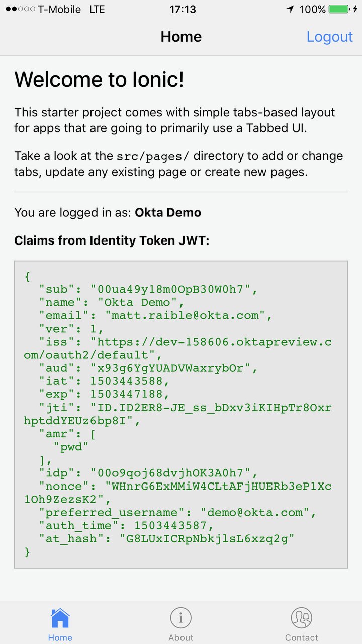
Task: Click the "src/pages/" code text
Action: (x=154, y=156)
